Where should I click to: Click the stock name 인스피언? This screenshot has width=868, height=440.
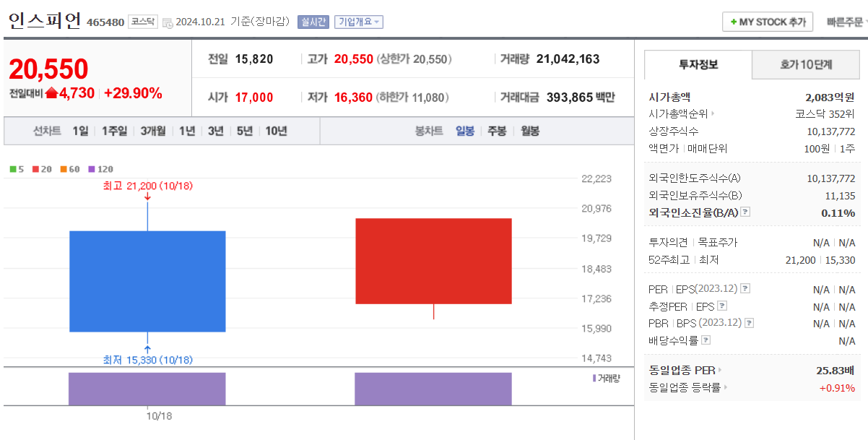click(x=45, y=20)
